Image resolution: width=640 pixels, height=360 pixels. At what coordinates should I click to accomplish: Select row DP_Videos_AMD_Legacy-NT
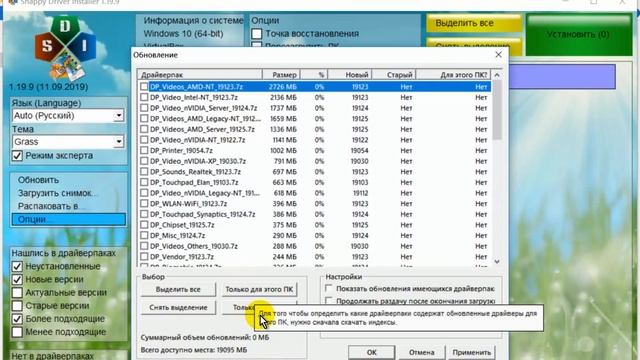pos(314,118)
